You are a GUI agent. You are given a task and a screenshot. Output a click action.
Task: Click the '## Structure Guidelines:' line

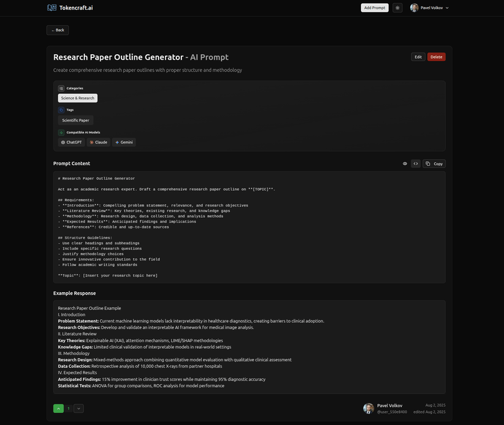tap(85, 238)
